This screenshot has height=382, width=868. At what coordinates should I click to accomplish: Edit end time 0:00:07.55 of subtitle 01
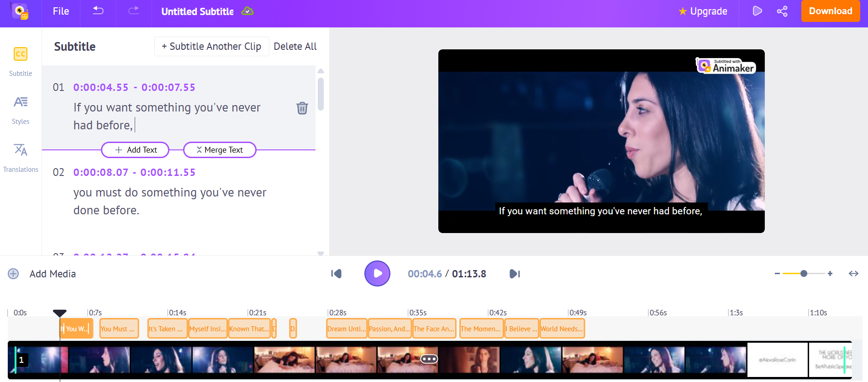click(x=168, y=87)
